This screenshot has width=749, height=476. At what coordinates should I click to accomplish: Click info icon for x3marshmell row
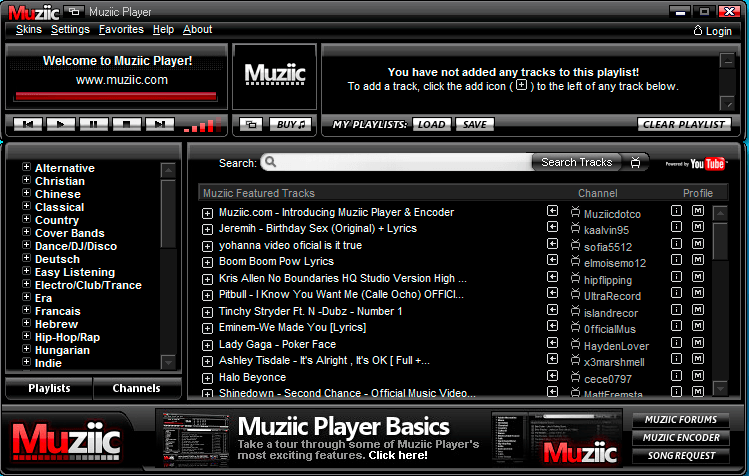pyautogui.click(x=676, y=358)
